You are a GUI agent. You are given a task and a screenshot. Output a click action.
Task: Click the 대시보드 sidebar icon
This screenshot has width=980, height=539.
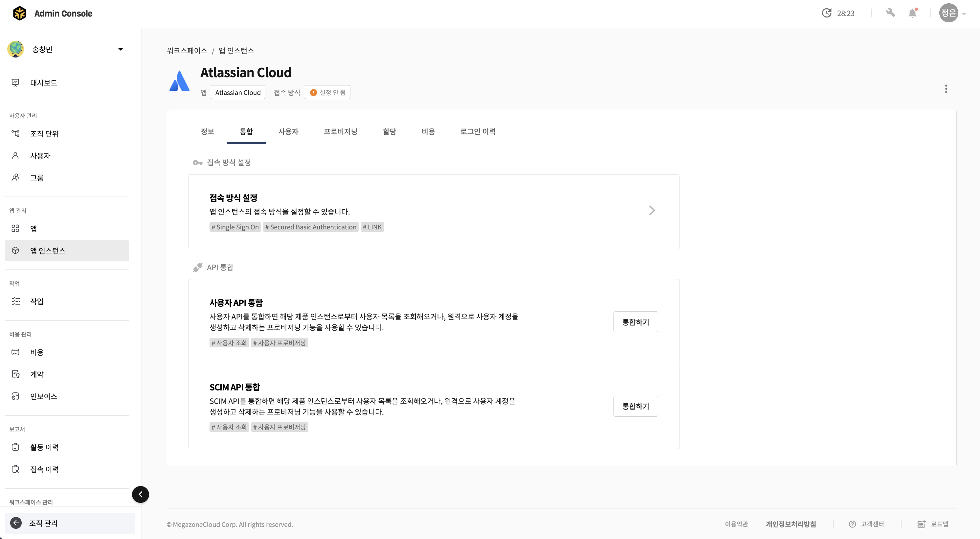pos(15,82)
